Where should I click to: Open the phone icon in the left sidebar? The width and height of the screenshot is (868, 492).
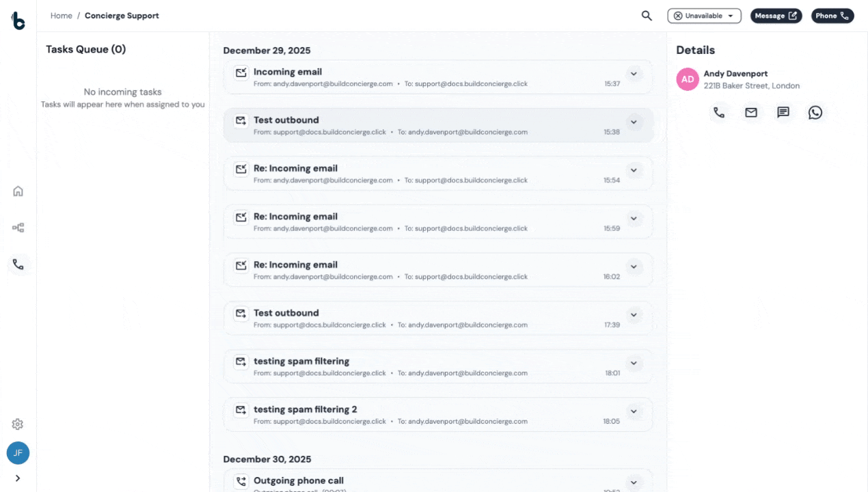[18, 264]
